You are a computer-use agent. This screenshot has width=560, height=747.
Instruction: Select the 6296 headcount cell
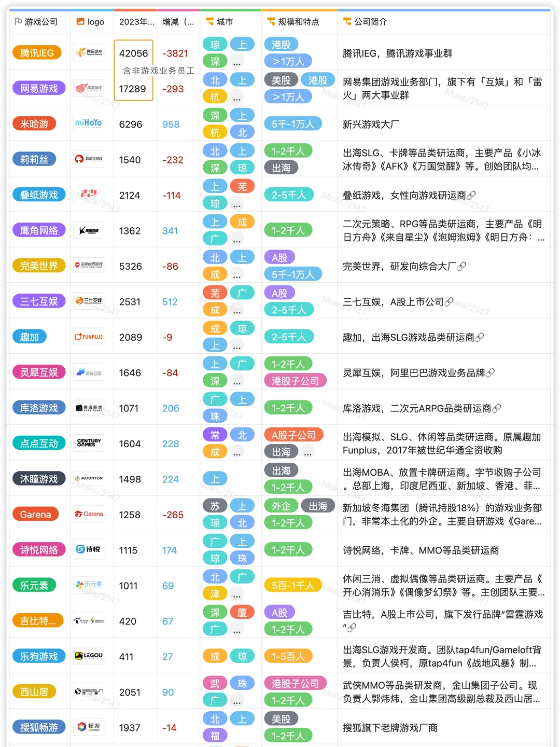135,124
